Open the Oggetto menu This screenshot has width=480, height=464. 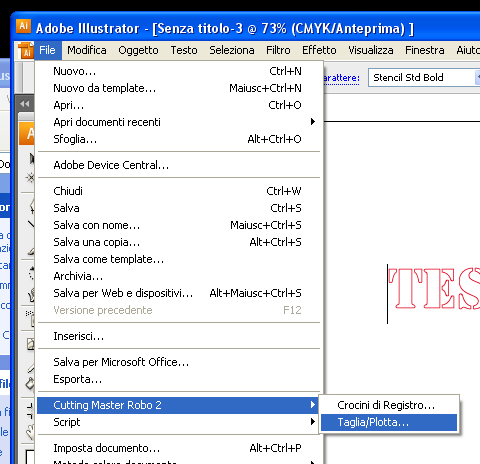(138, 50)
